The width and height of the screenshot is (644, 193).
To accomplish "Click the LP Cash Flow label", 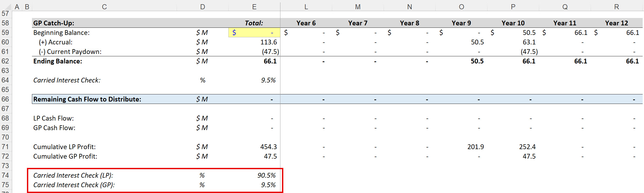I will (53, 118).
